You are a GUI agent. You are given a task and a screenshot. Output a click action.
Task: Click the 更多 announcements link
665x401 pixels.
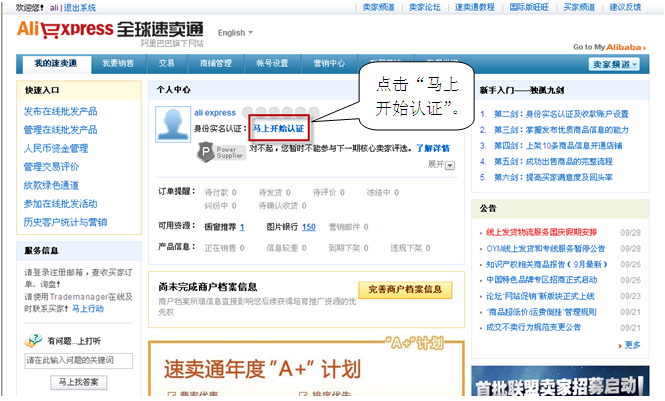(631, 345)
